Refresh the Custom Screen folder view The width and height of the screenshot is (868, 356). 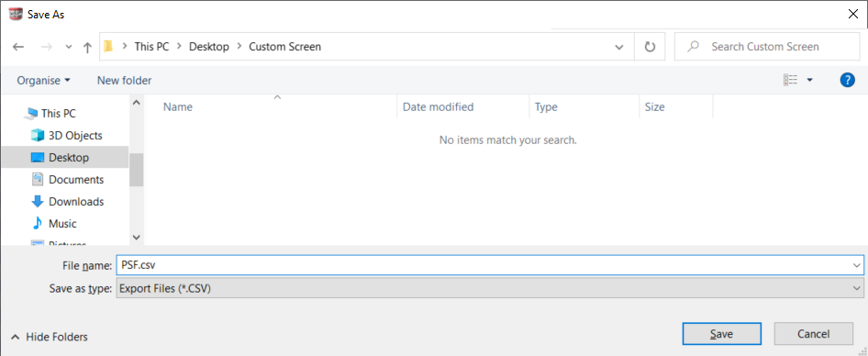coord(650,47)
